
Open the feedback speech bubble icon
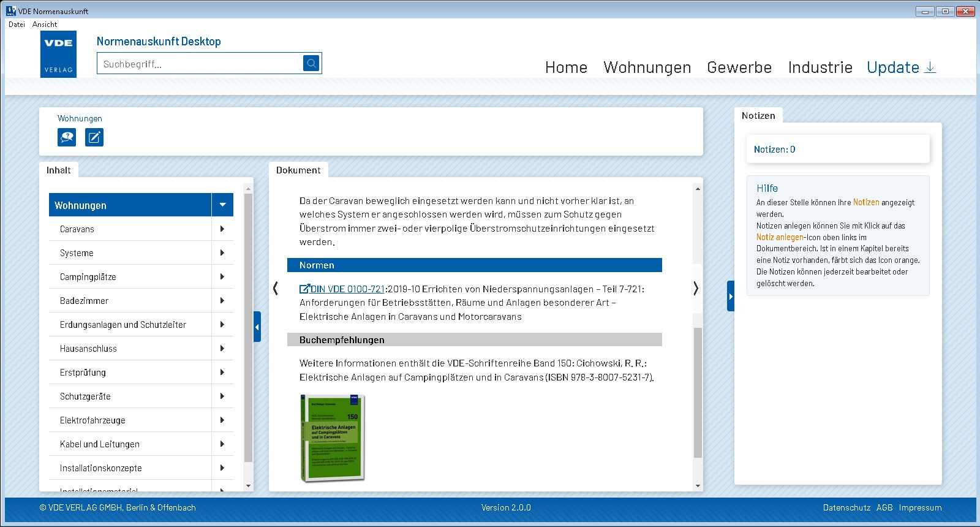(67, 137)
